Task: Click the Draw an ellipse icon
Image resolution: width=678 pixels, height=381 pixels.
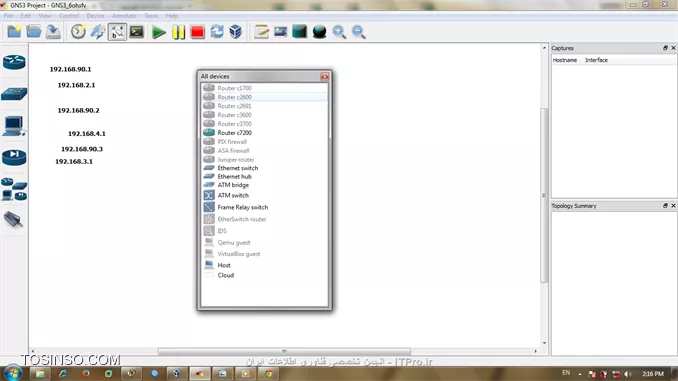Action: pos(319,32)
